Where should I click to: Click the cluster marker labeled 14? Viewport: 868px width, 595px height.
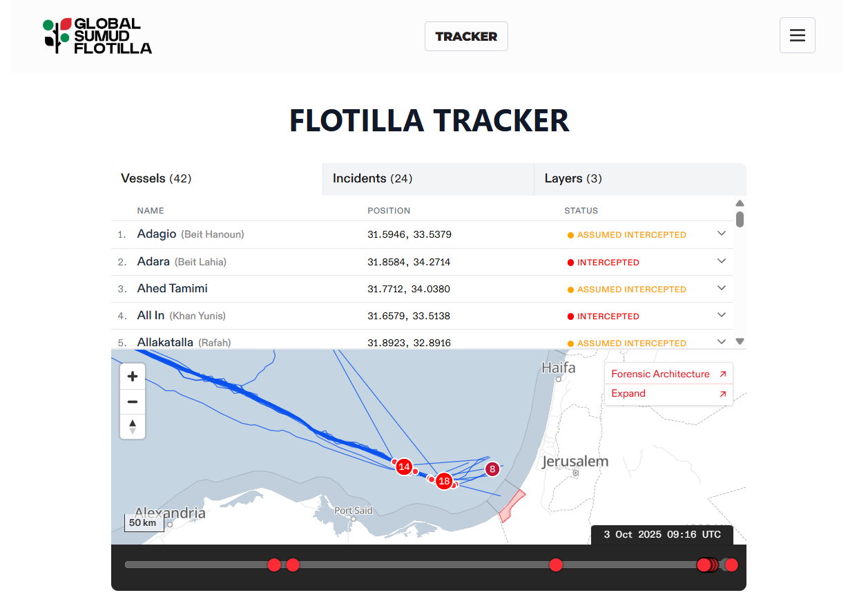tap(404, 467)
